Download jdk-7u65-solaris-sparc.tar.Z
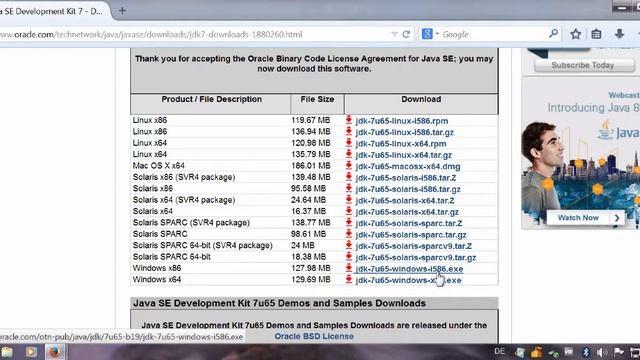The image size is (640, 360). 409,224
